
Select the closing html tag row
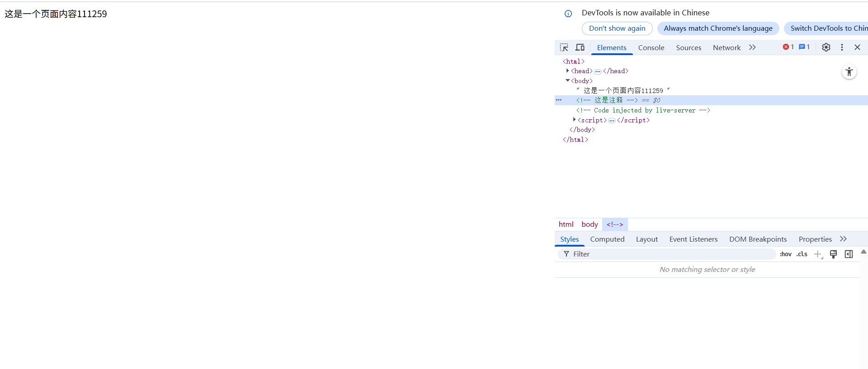pyautogui.click(x=711, y=140)
